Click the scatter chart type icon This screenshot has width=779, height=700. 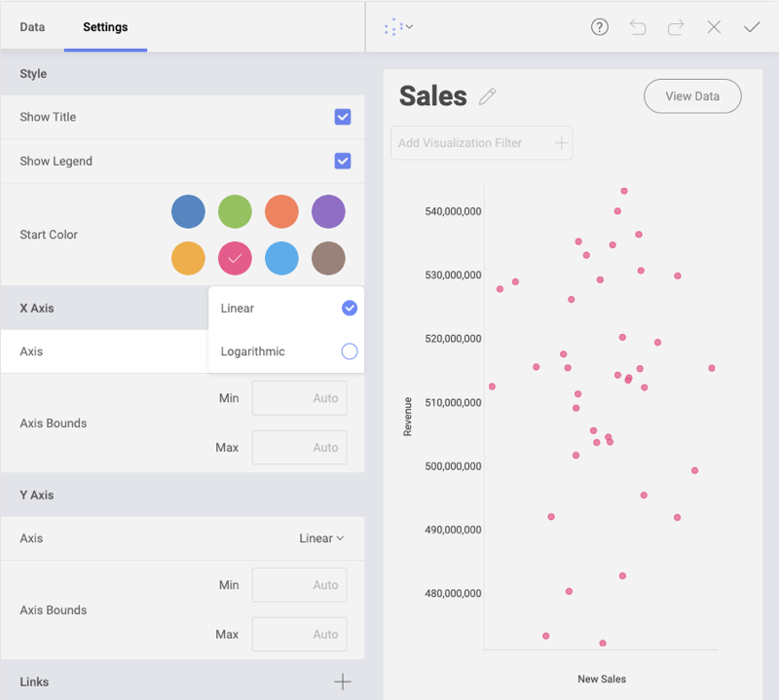(x=392, y=27)
